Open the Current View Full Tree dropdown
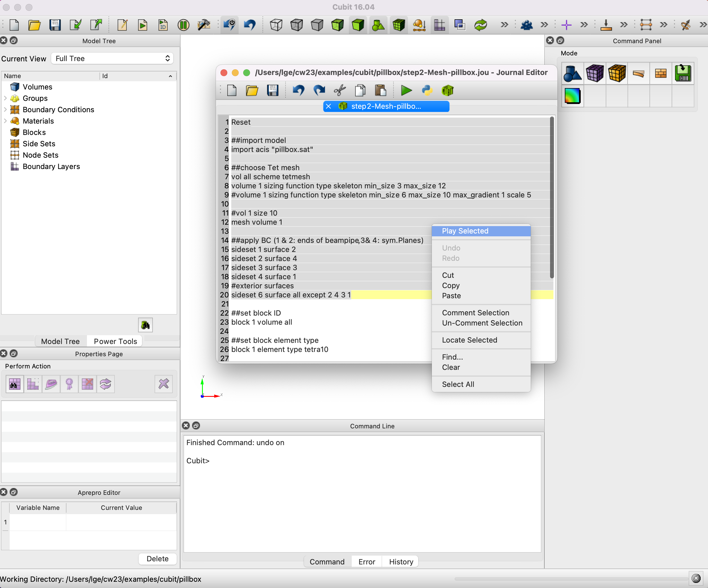The width and height of the screenshot is (708, 588). coord(112,58)
